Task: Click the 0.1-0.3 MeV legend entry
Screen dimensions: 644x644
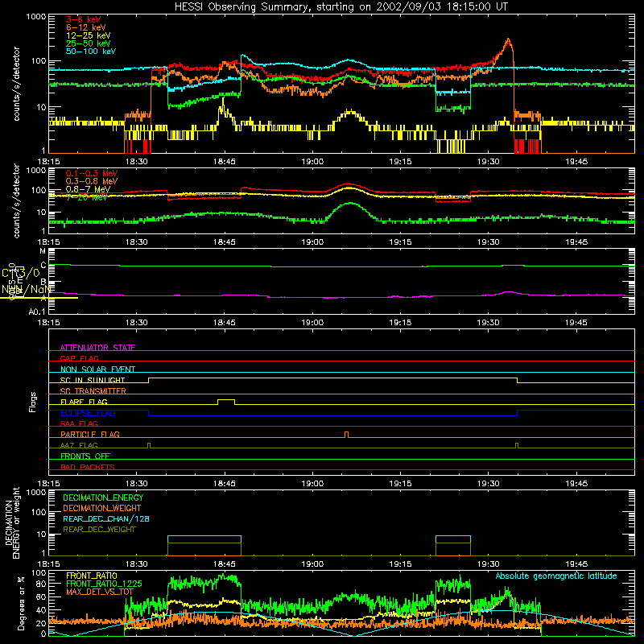Action: [92, 173]
